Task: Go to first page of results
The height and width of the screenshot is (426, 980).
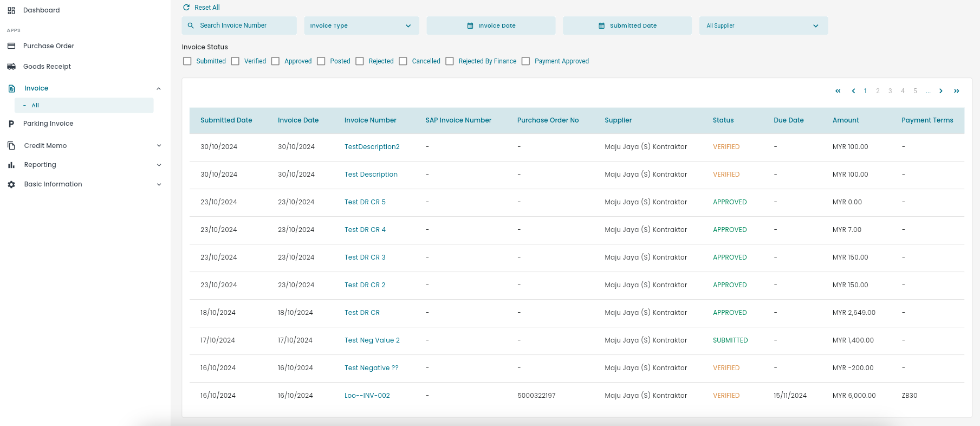Action: pyautogui.click(x=838, y=91)
